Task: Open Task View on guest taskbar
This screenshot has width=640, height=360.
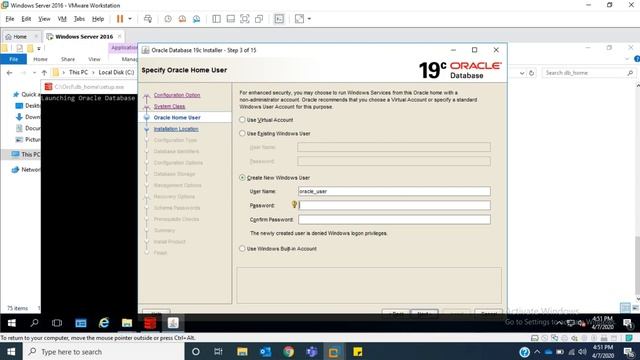Action: pyautogui.click(x=57, y=323)
